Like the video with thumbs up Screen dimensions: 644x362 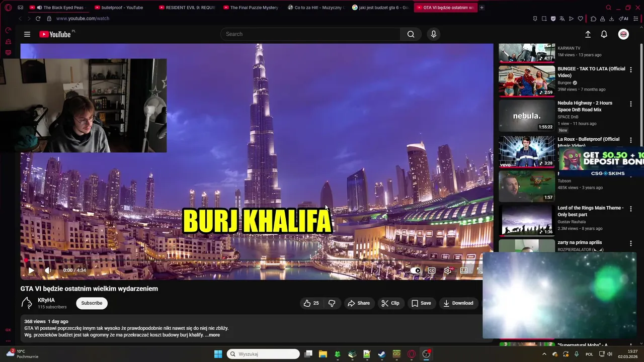coord(311,303)
